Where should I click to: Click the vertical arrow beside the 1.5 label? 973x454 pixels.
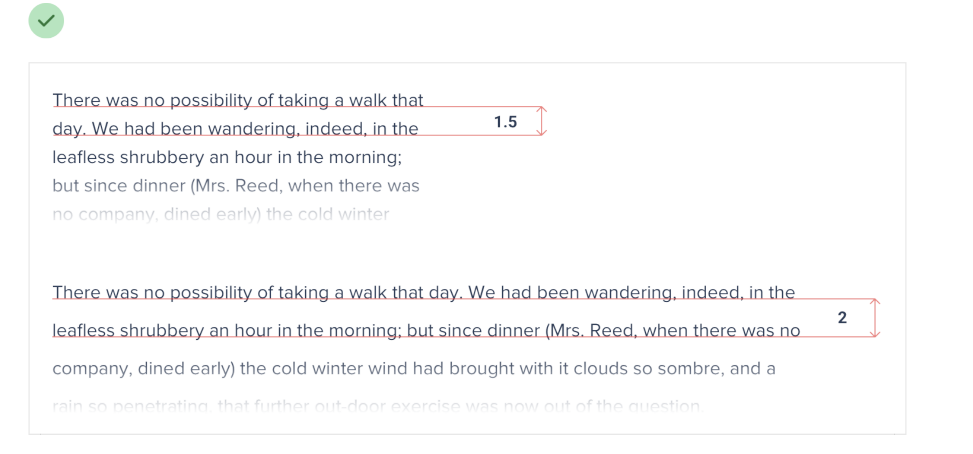pos(542,121)
